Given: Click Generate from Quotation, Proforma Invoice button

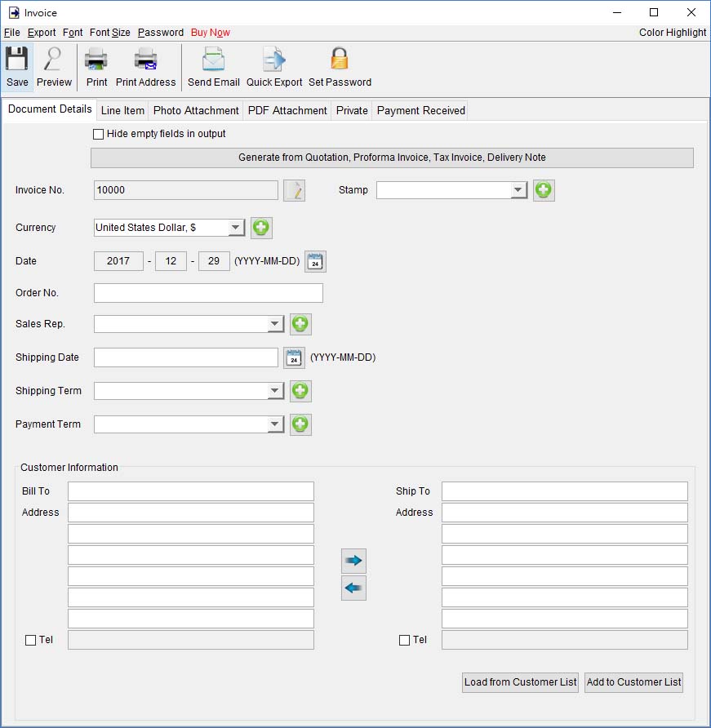Looking at the screenshot, I should click(x=392, y=158).
